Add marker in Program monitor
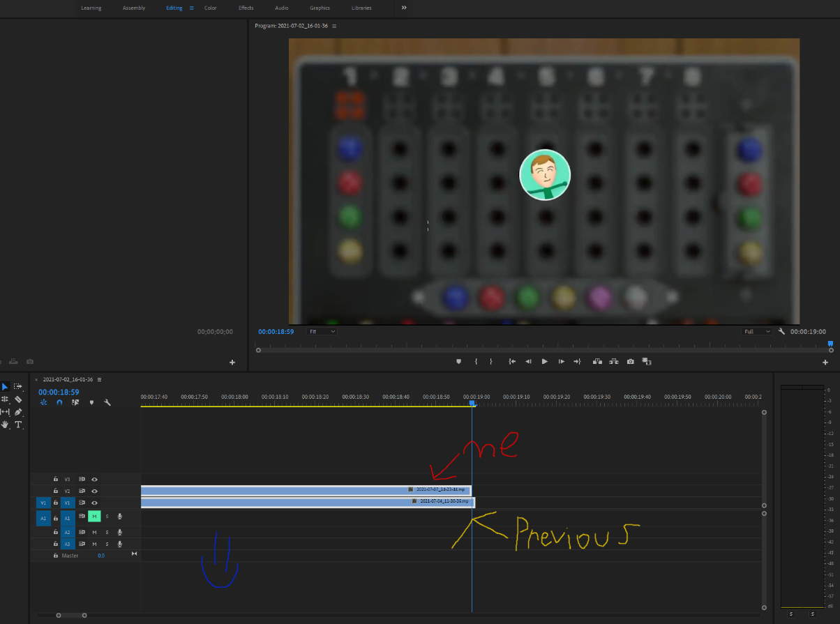 point(458,361)
